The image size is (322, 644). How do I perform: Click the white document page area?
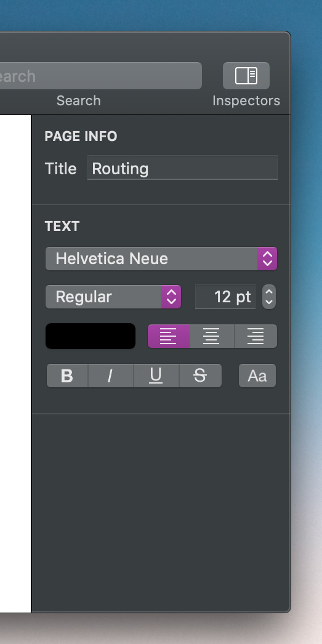tap(15, 363)
